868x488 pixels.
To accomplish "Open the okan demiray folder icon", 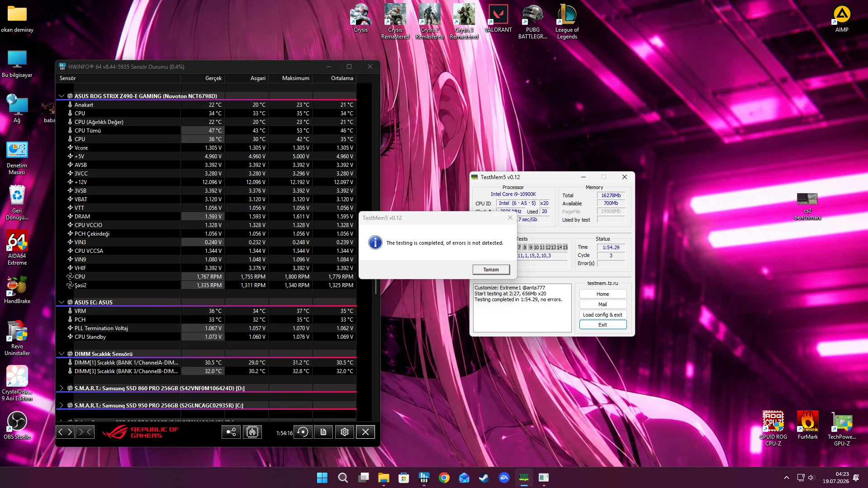I will coord(17,19).
